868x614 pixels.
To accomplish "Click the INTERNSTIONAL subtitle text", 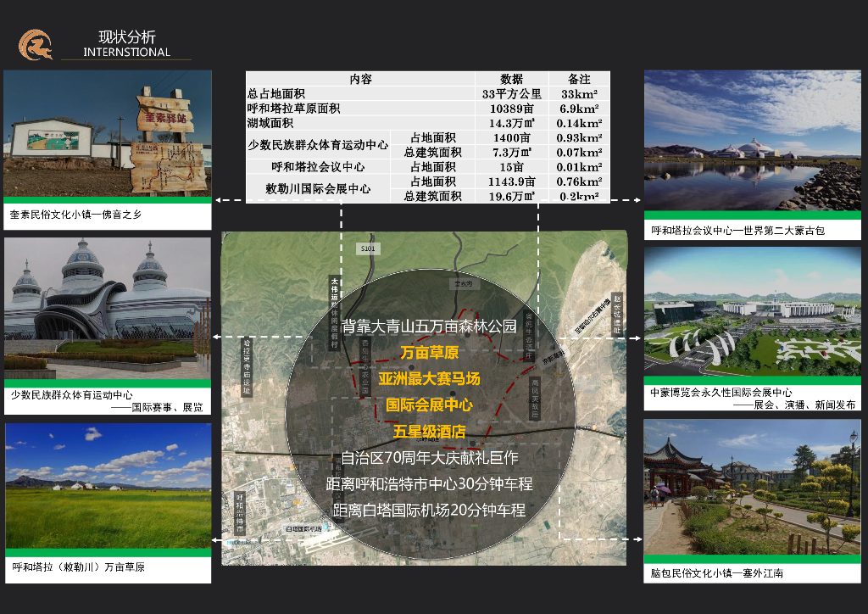I will point(127,52).
